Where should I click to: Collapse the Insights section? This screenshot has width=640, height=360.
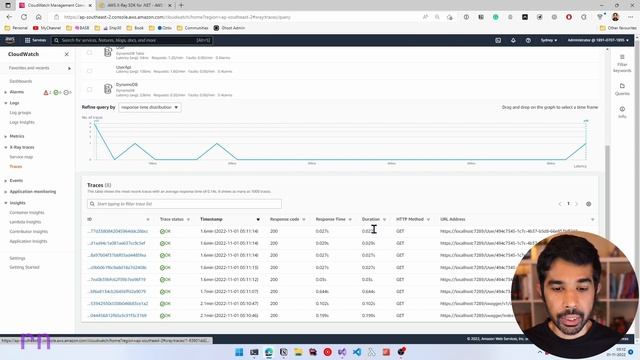click(x=6, y=203)
